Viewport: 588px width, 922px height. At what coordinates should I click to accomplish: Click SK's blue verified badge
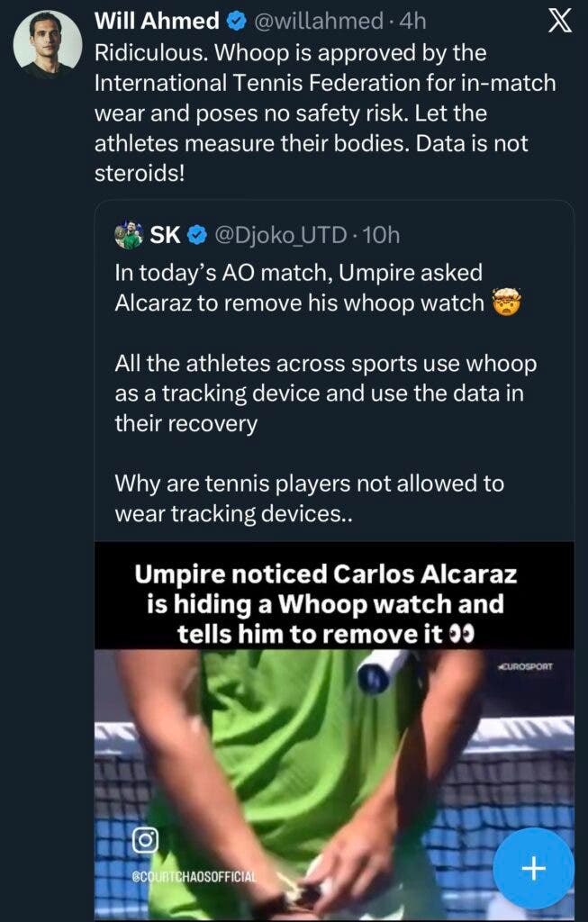[198, 236]
